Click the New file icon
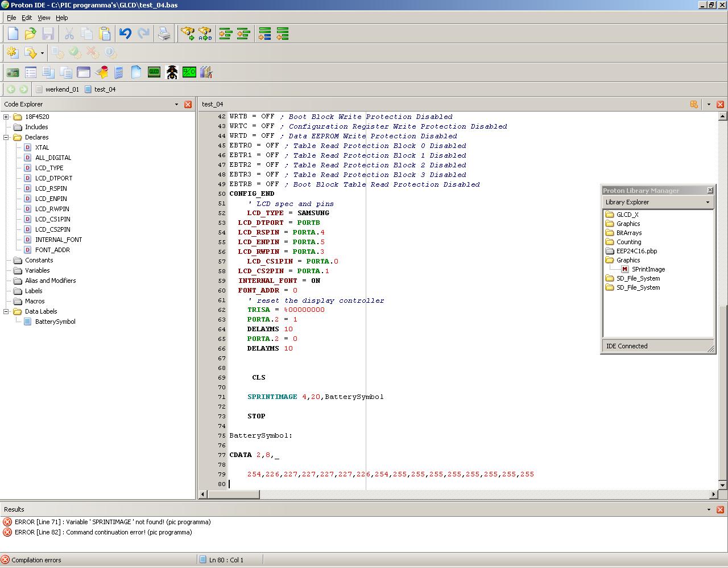This screenshot has width=728, height=568. [x=13, y=34]
